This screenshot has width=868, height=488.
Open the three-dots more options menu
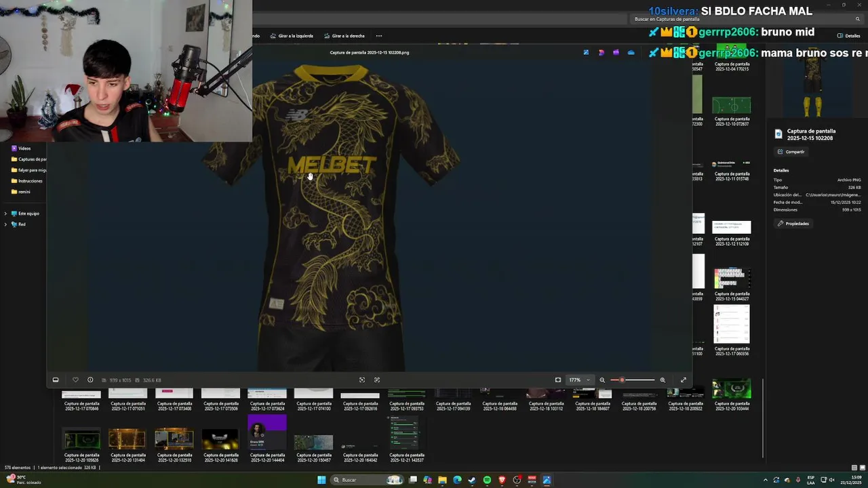379,36
